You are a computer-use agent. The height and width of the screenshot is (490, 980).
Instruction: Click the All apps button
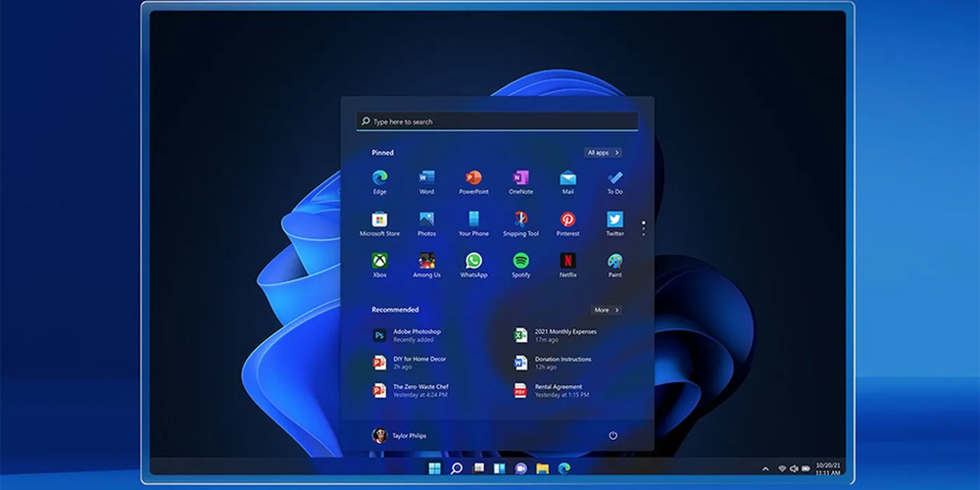click(x=603, y=153)
